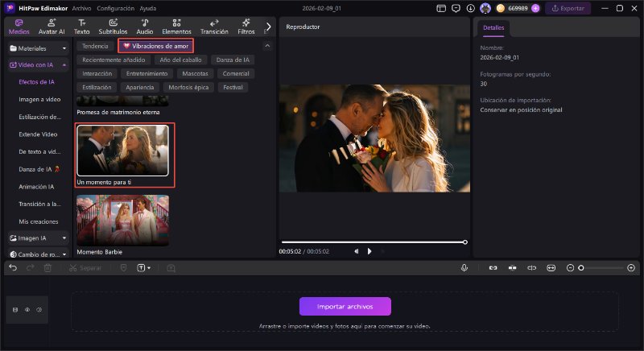Expand the Materiales dropdown
644x351 pixels.
(x=38, y=48)
